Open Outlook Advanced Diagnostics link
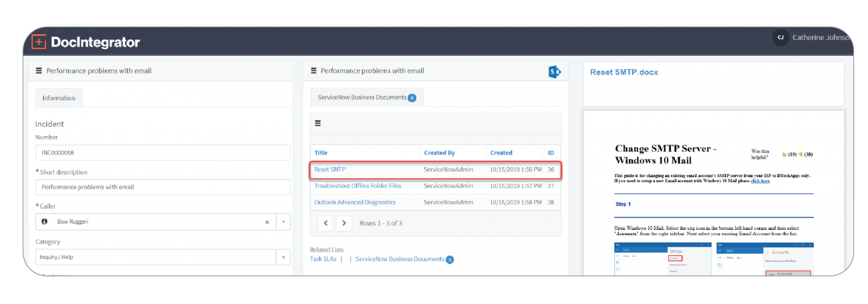The image size is (868, 304). point(355,202)
